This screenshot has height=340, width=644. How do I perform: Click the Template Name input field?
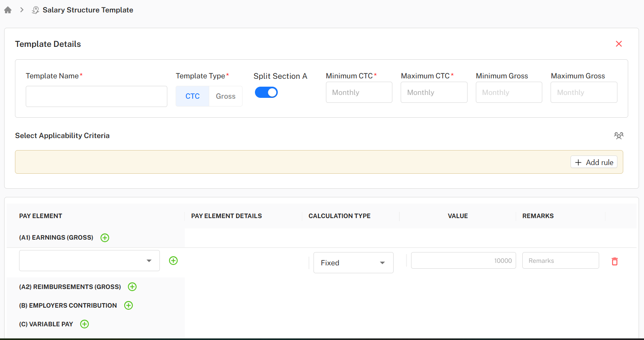[96, 96]
